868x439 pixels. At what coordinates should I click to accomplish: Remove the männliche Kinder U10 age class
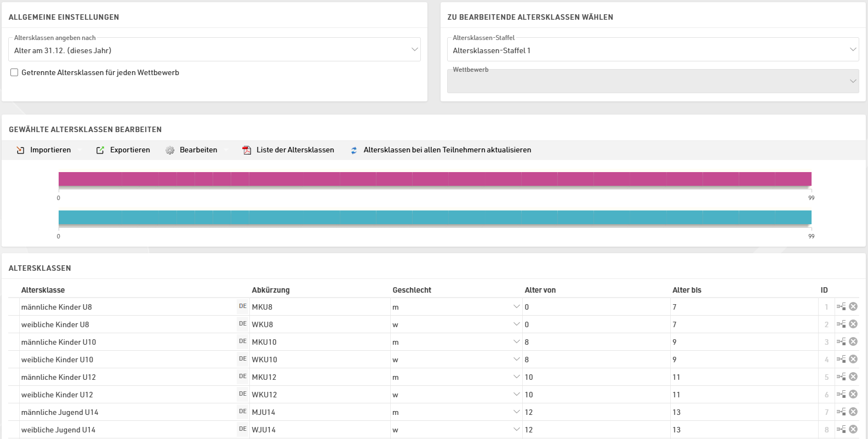point(853,341)
